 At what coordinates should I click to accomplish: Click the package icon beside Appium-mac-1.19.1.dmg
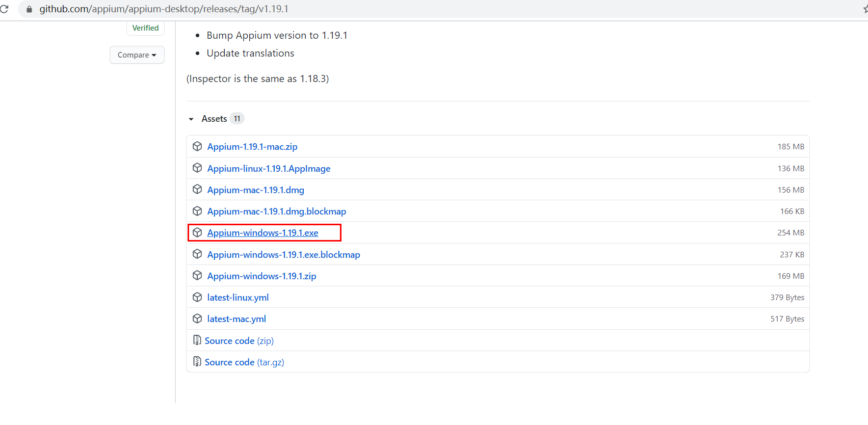tap(197, 190)
